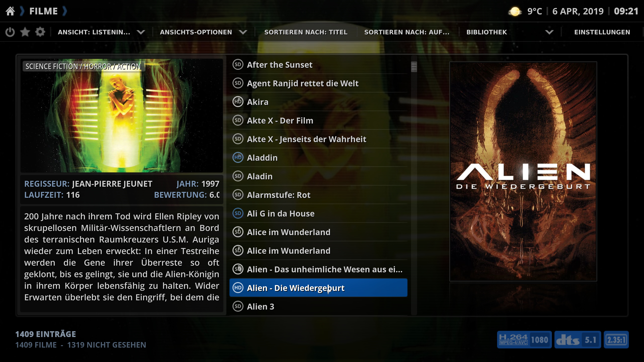This screenshot has height=362, width=644.
Task: Select the Filme breadcrumb item
Action: [43, 11]
